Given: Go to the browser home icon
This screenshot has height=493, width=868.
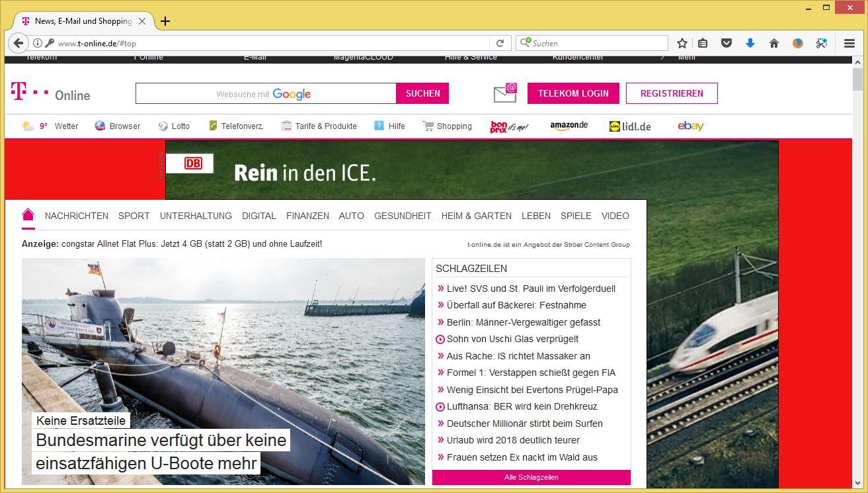Looking at the screenshot, I should pyautogui.click(x=774, y=43).
